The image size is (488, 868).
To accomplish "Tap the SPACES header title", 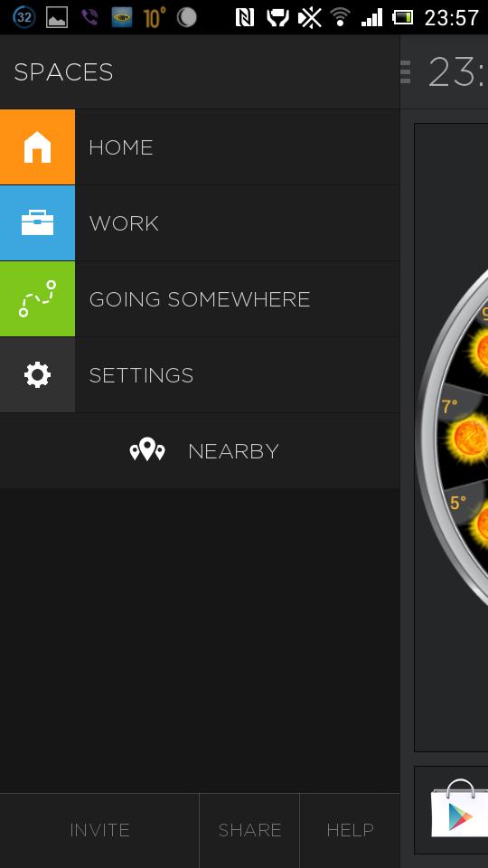I will [x=63, y=72].
